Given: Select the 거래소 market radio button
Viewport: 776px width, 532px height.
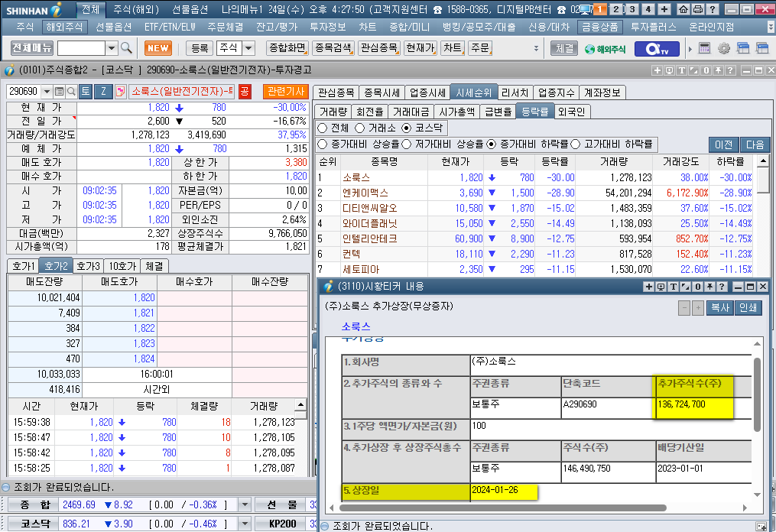Looking at the screenshot, I should click(x=360, y=128).
